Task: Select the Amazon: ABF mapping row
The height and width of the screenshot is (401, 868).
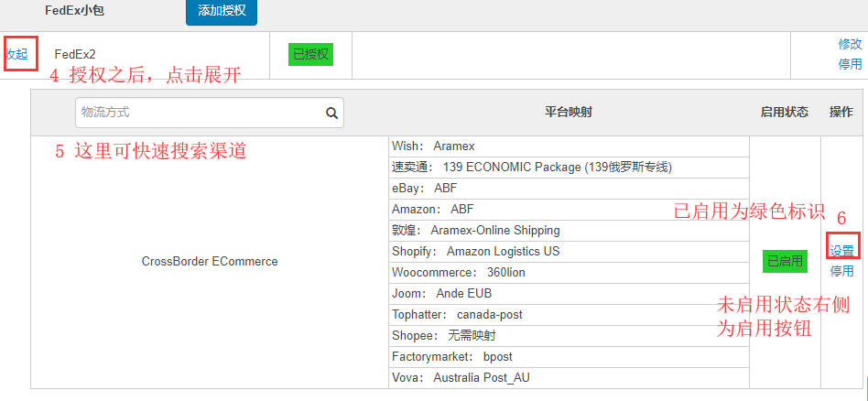Action: pos(569,210)
